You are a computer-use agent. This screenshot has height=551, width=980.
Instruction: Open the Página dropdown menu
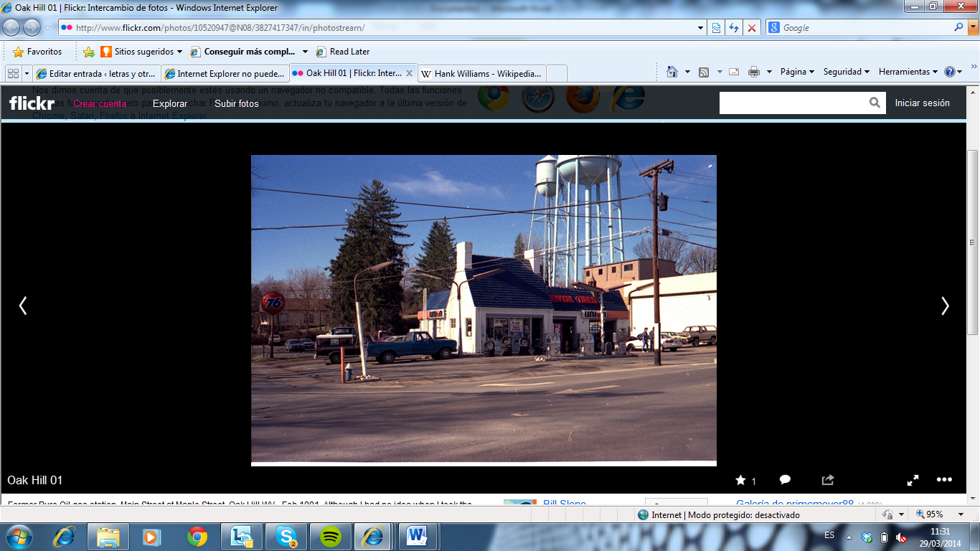pyautogui.click(x=797, y=72)
